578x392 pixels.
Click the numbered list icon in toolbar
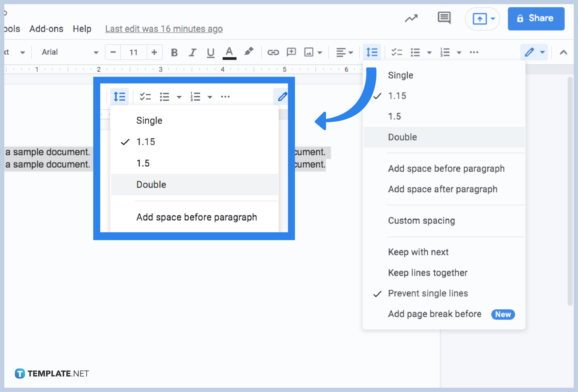point(443,52)
